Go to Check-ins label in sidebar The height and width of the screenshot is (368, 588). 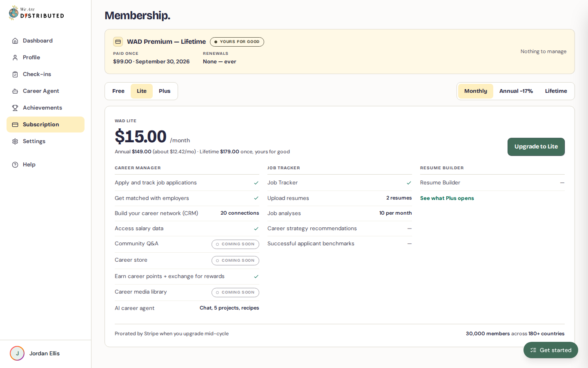37,74
